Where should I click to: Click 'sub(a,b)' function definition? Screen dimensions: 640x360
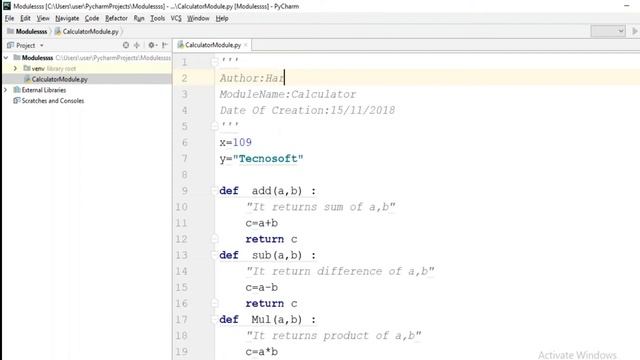[277, 255]
